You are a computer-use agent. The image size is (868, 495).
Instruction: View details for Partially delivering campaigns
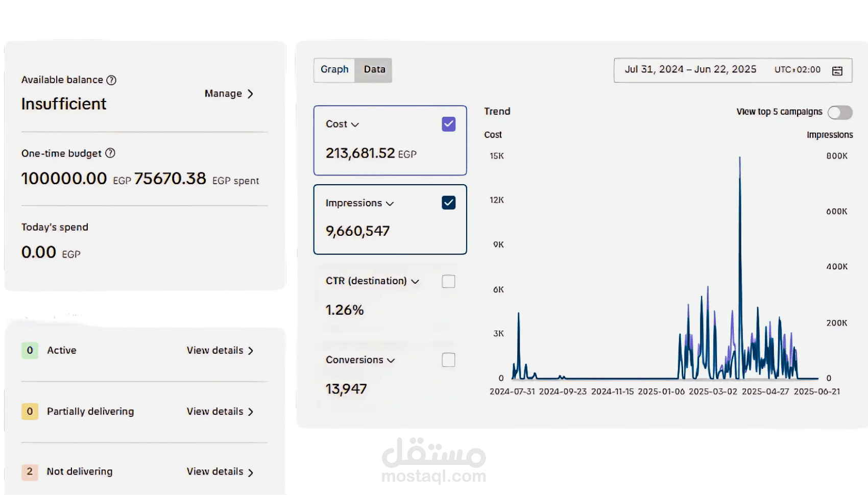click(x=220, y=412)
